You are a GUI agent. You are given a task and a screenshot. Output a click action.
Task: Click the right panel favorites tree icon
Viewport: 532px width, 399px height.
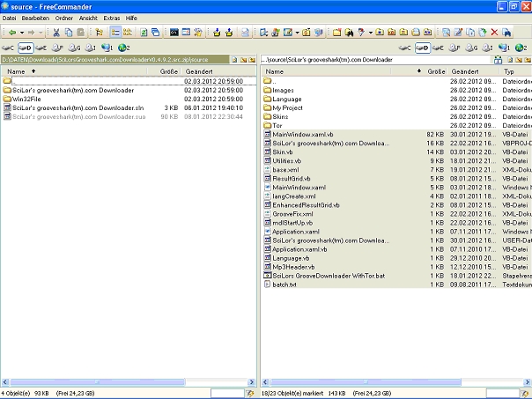pos(498,60)
